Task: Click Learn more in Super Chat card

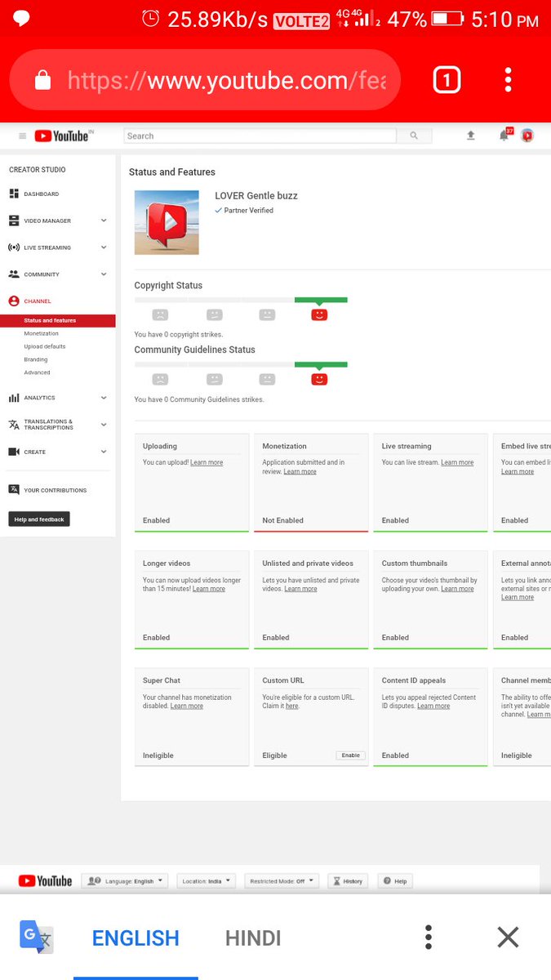Action: click(x=187, y=706)
